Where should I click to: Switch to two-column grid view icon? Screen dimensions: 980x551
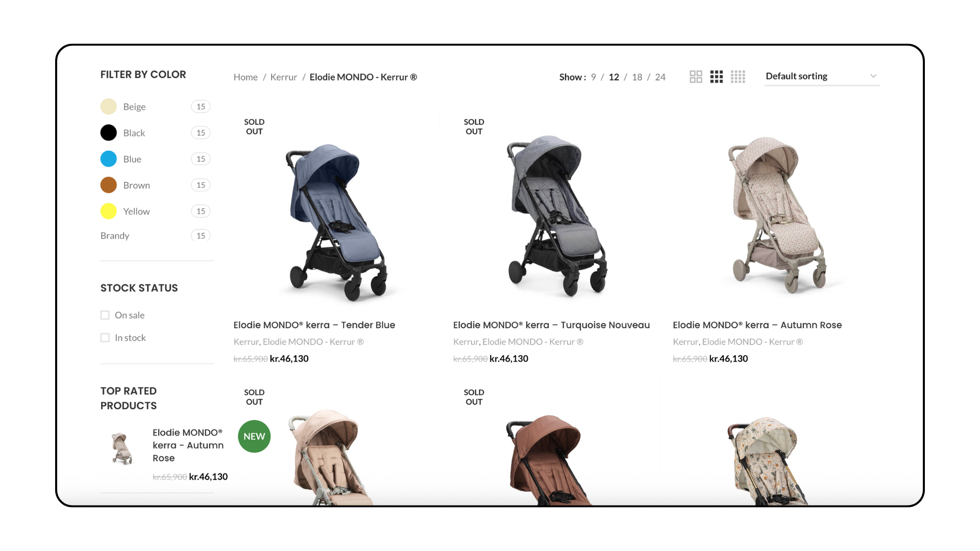696,77
